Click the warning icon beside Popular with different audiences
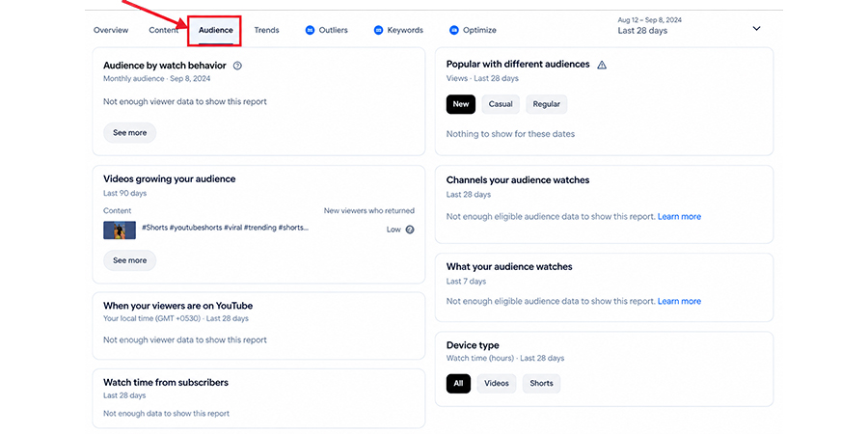This screenshot has height=434, width=868. 602,65
